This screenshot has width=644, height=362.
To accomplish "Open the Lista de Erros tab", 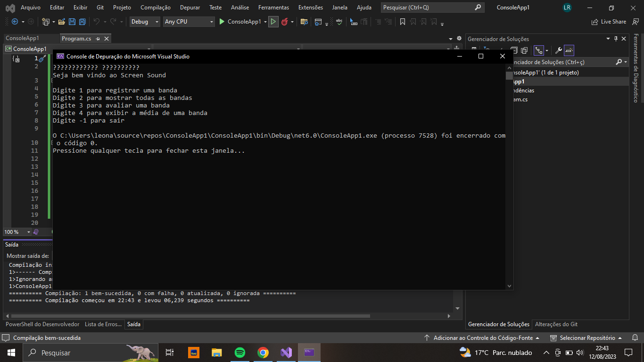I will [x=103, y=324].
